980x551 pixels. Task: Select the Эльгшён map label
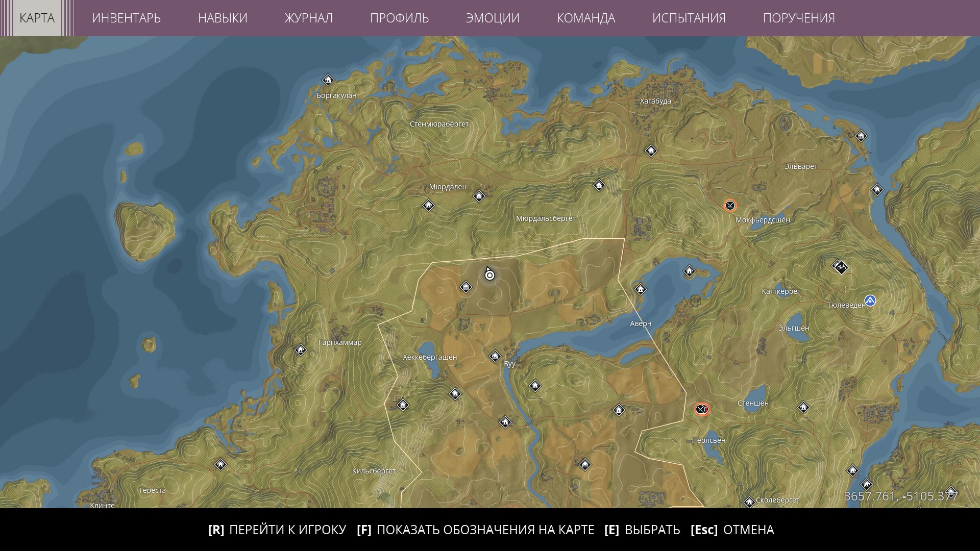coord(794,328)
